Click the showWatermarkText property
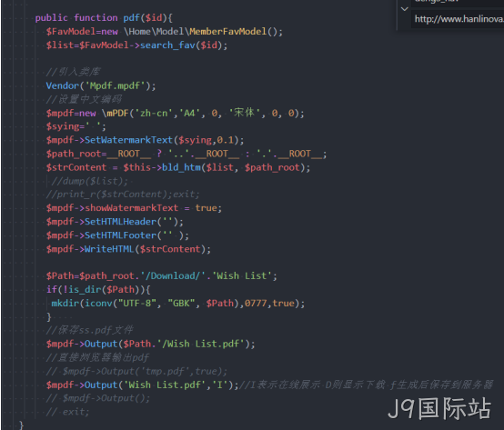Screen dimensions: 504x430 click(x=131, y=208)
